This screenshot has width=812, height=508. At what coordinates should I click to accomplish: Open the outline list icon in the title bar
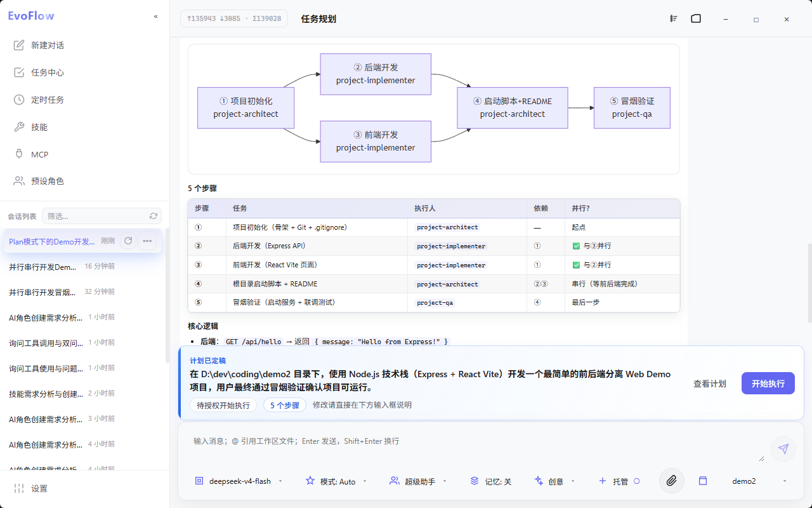click(x=673, y=18)
